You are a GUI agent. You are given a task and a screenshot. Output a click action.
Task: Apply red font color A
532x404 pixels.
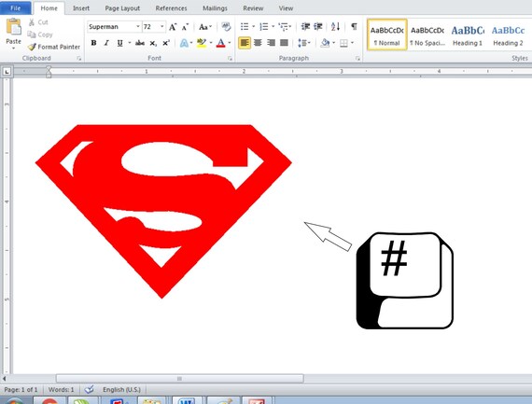[221, 43]
